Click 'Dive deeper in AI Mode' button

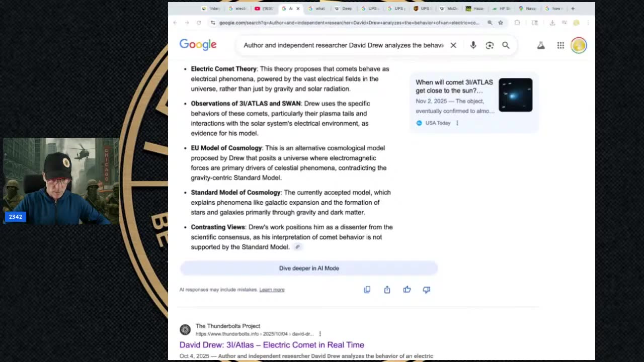pos(309,268)
